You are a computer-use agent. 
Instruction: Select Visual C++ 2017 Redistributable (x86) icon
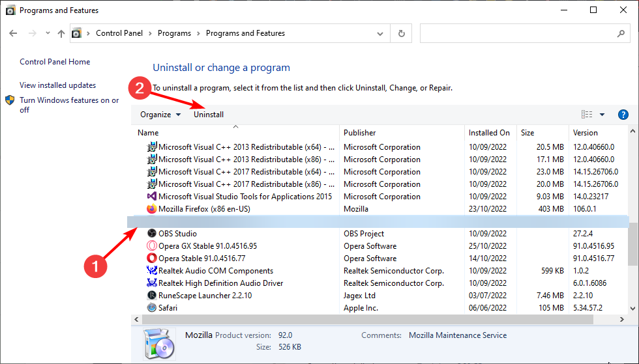(x=151, y=184)
